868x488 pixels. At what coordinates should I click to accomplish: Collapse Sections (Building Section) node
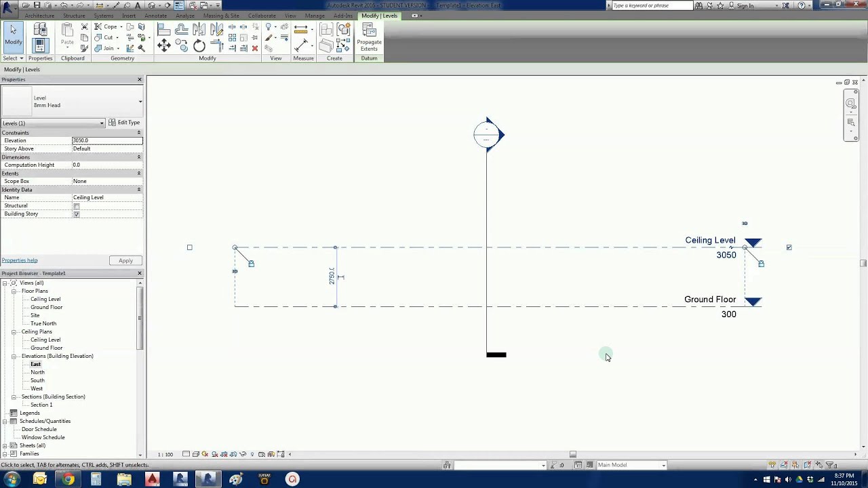pos(14,396)
